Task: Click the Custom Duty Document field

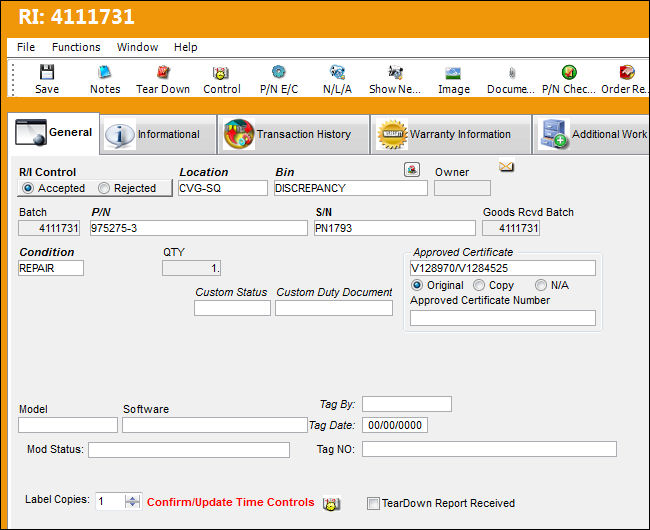Action: pyautogui.click(x=334, y=308)
